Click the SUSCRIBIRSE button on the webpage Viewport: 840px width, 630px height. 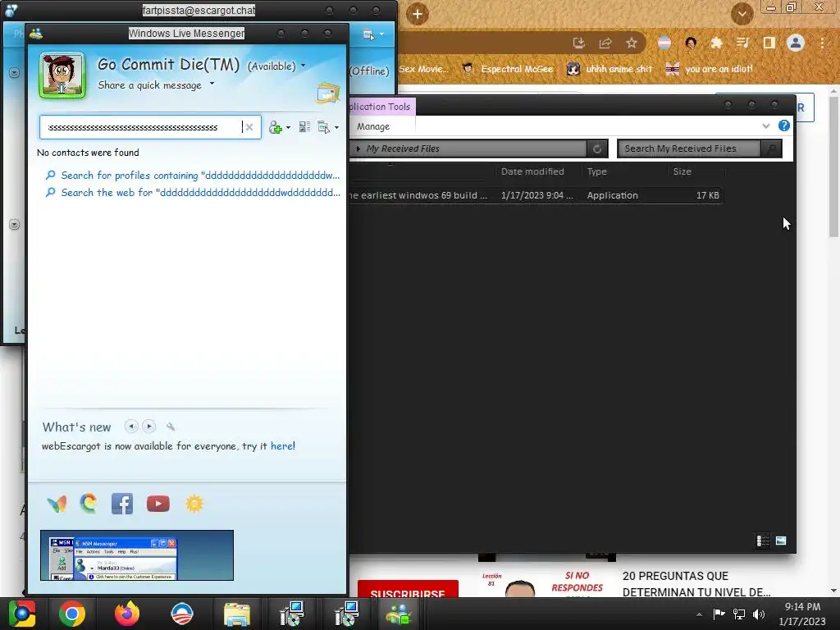(x=408, y=589)
